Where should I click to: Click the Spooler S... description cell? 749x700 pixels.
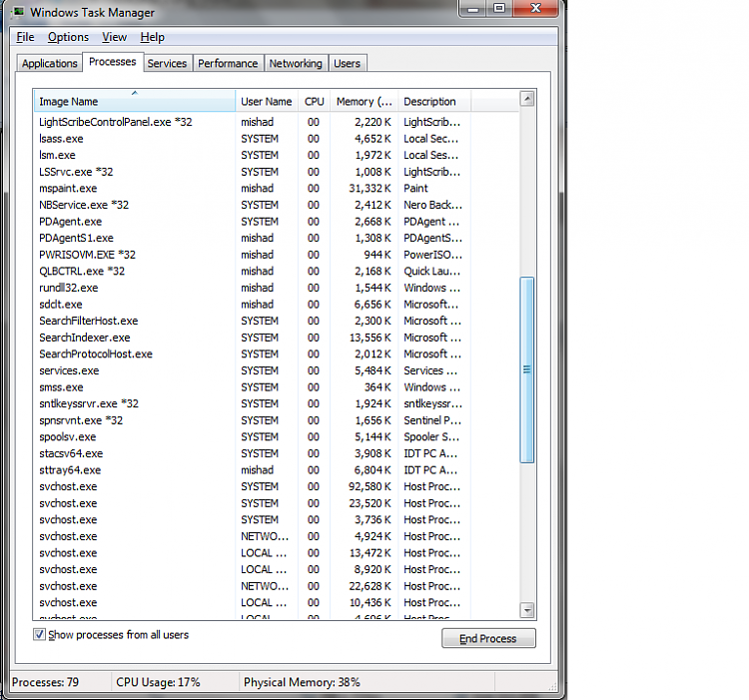coord(431,437)
